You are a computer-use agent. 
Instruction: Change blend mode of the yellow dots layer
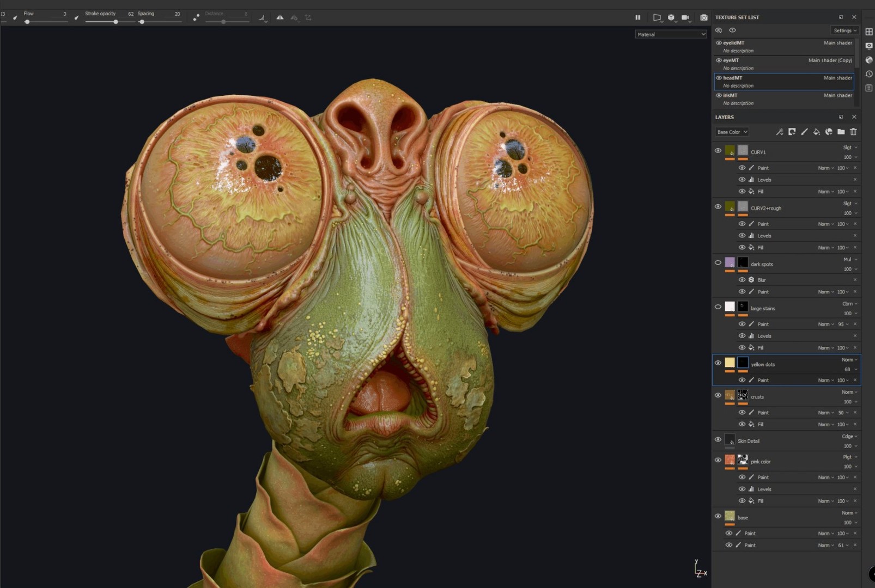[x=849, y=359]
